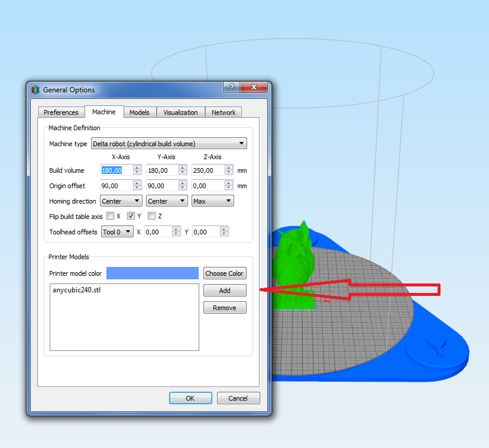Adjust Toolhead offset X stepper
489x448 pixels.
click(176, 231)
